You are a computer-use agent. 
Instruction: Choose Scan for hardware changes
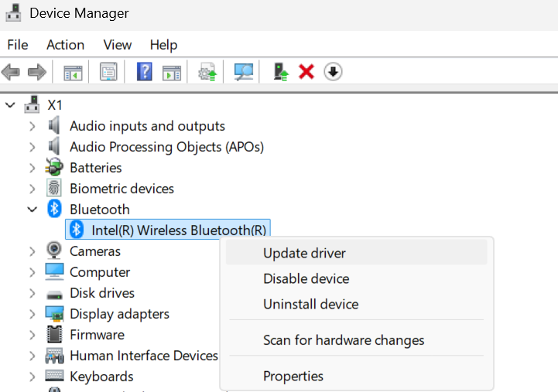point(357,340)
